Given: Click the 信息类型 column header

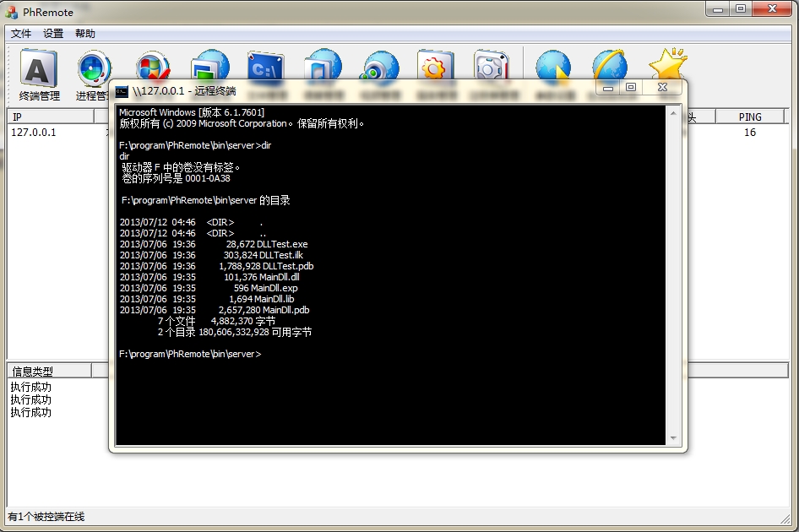Looking at the screenshot, I should [x=49, y=371].
